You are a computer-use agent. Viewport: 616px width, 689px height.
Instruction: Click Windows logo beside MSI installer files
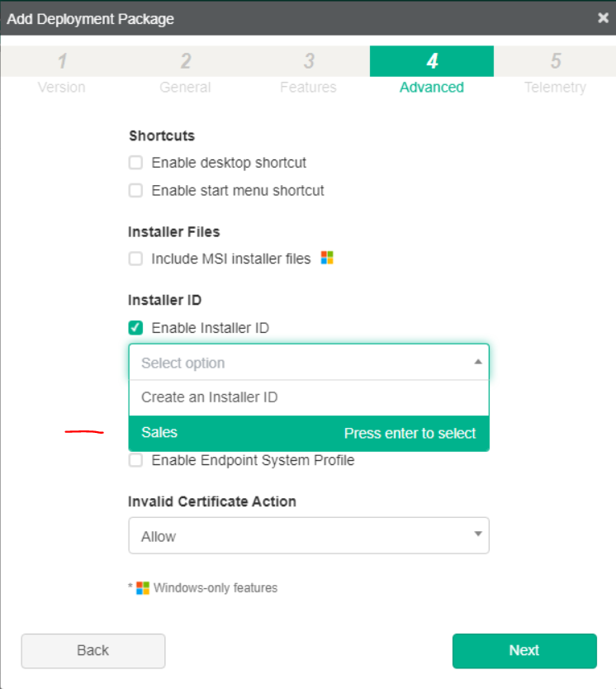point(327,258)
